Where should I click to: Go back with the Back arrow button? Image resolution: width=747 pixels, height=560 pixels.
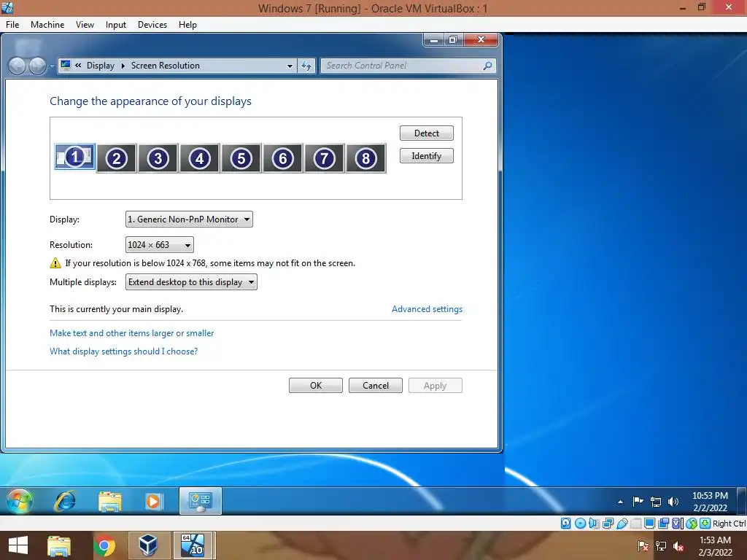tap(18, 66)
